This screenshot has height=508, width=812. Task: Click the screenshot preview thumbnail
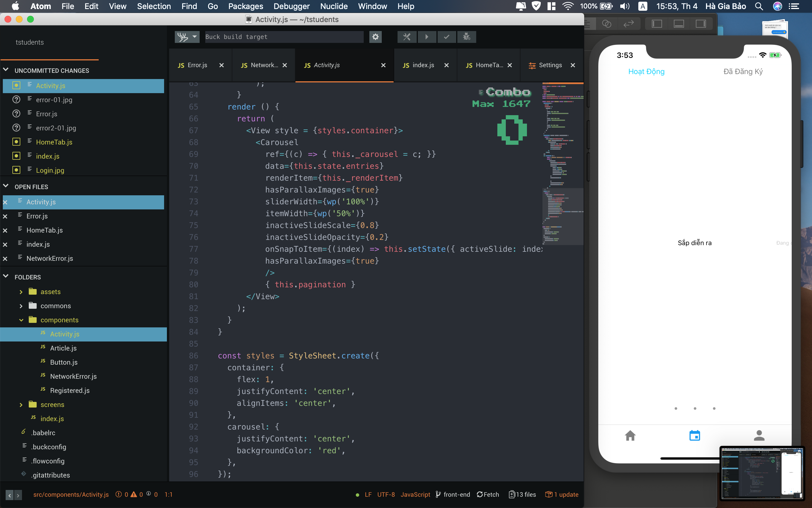762,473
